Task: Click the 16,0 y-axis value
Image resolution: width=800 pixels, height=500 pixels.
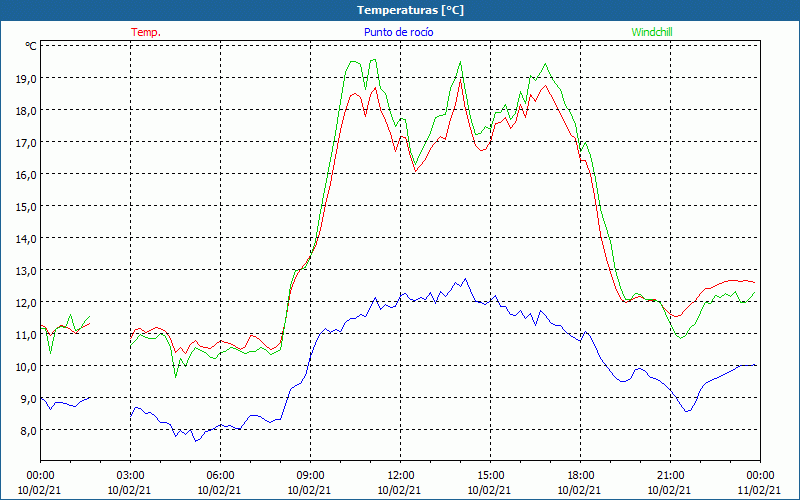Action: point(26,174)
